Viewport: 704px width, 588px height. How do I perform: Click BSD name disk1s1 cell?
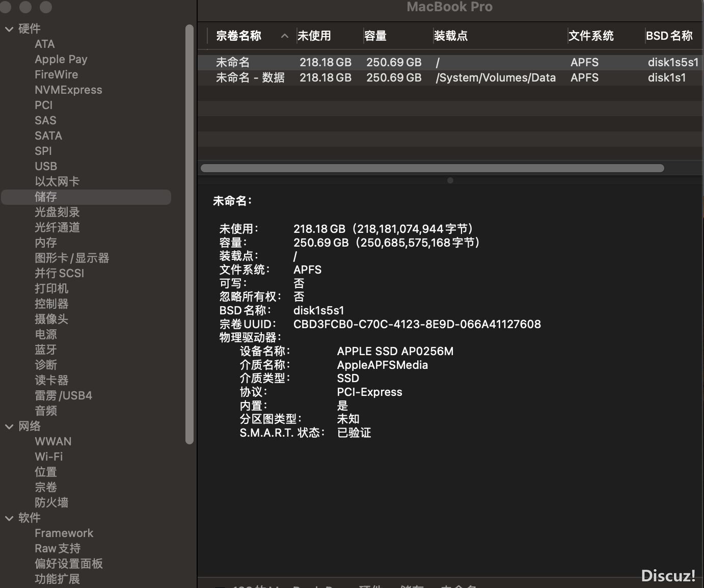click(667, 77)
